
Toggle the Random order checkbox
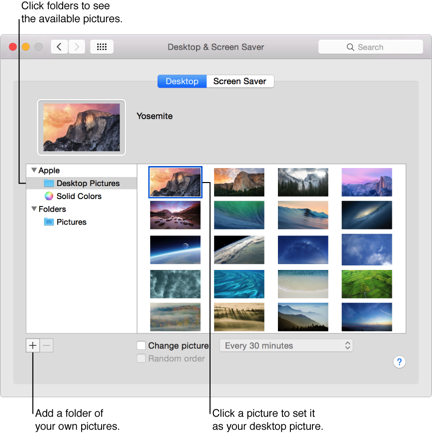[141, 358]
